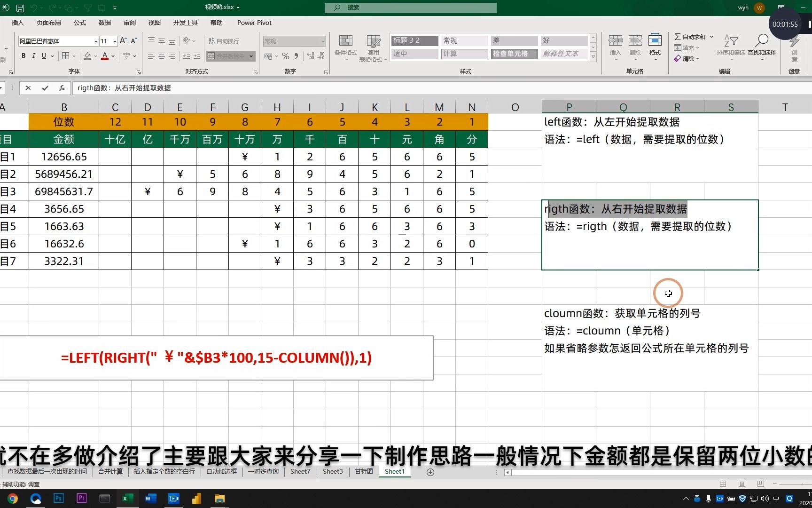Toggle bold formatting
This screenshot has width=812, height=508.
point(23,56)
